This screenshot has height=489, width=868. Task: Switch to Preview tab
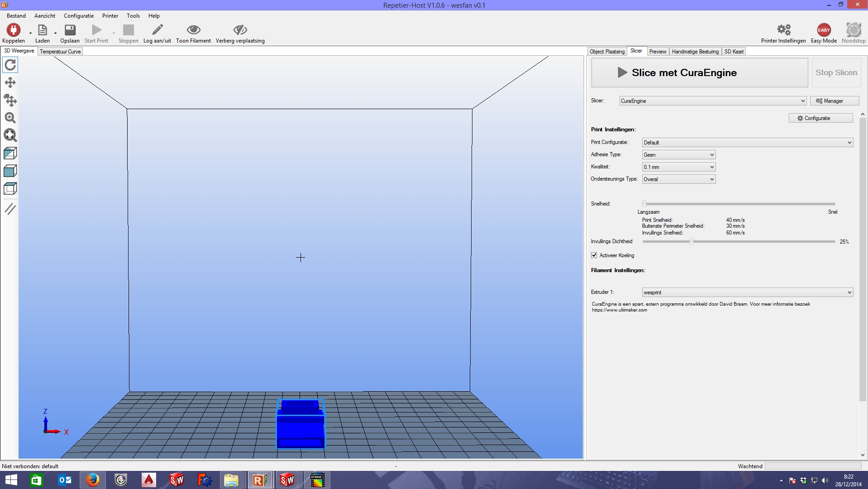[x=658, y=52]
